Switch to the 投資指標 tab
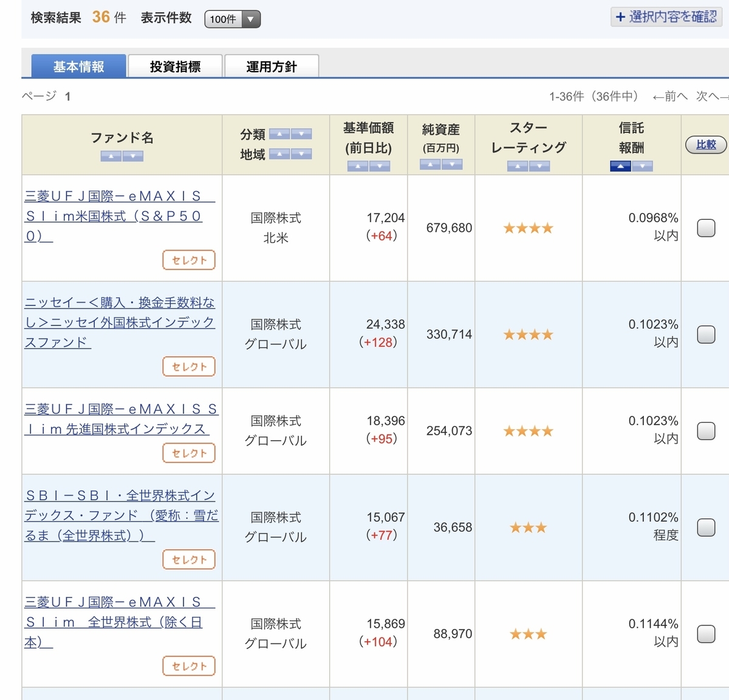The width and height of the screenshot is (729, 700). click(x=175, y=66)
